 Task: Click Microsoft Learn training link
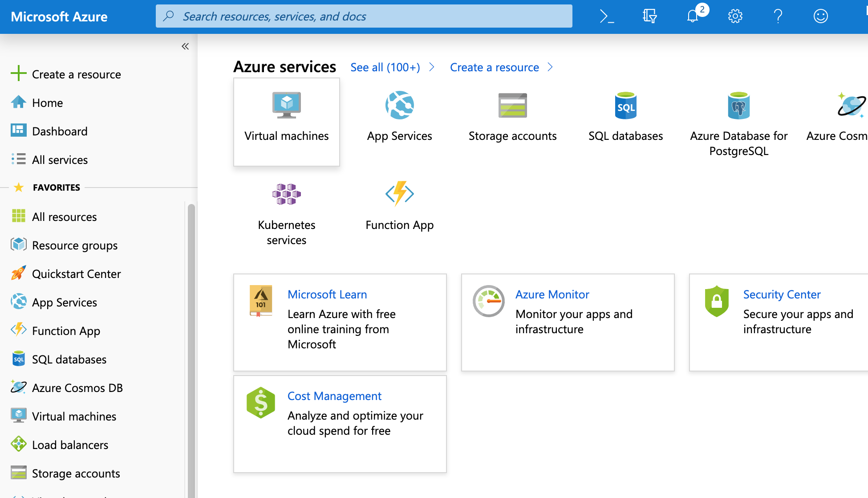point(327,294)
